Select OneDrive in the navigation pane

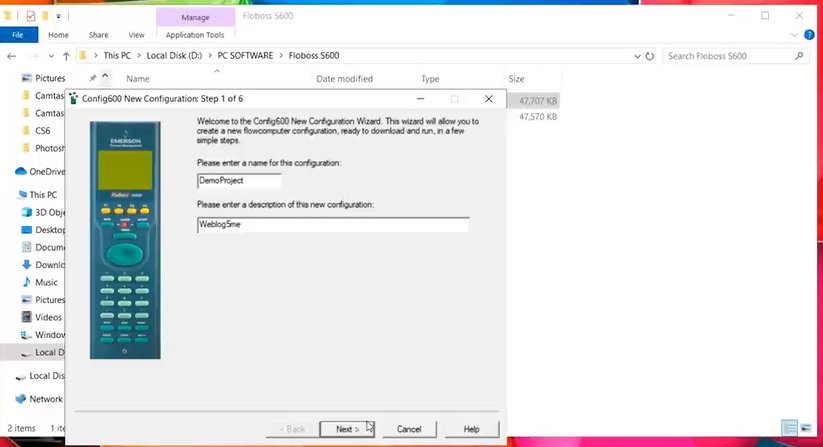(x=46, y=171)
